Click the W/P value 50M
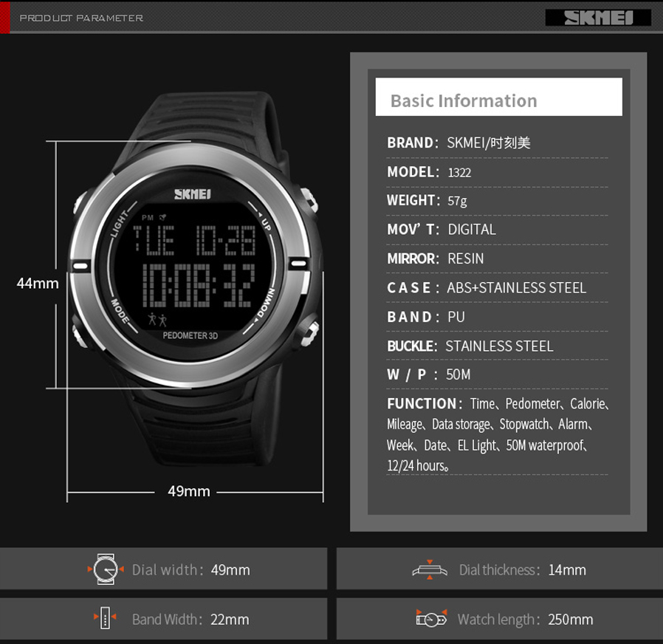This screenshot has height=644, width=663. pyautogui.click(x=458, y=374)
